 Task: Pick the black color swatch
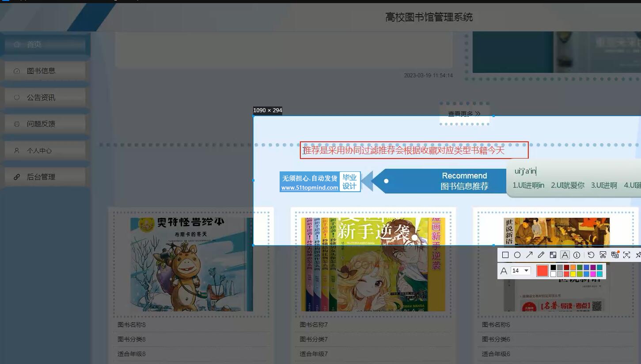click(553, 267)
